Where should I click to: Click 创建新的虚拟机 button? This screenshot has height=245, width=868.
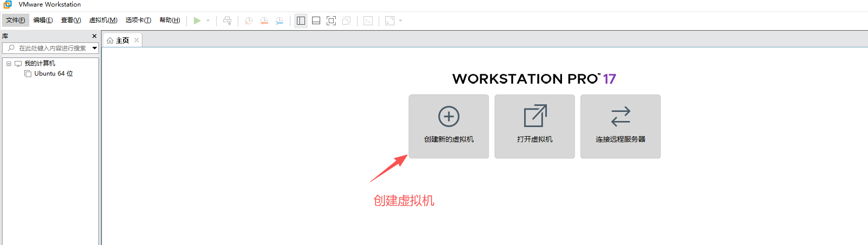pos(449,127)
